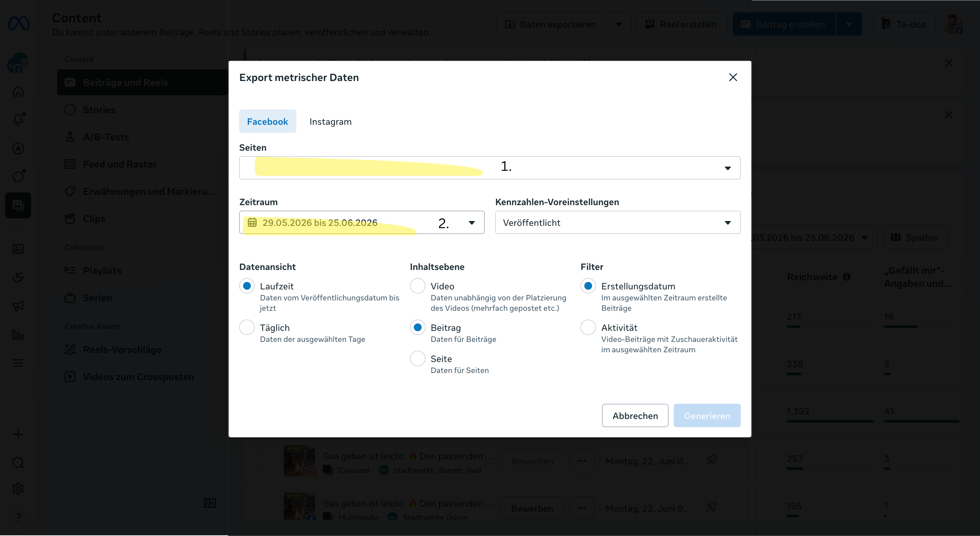The height and width of the screenshot is (536, 980).
Task: Open more options for Multimedia post row
Action: 582,508
